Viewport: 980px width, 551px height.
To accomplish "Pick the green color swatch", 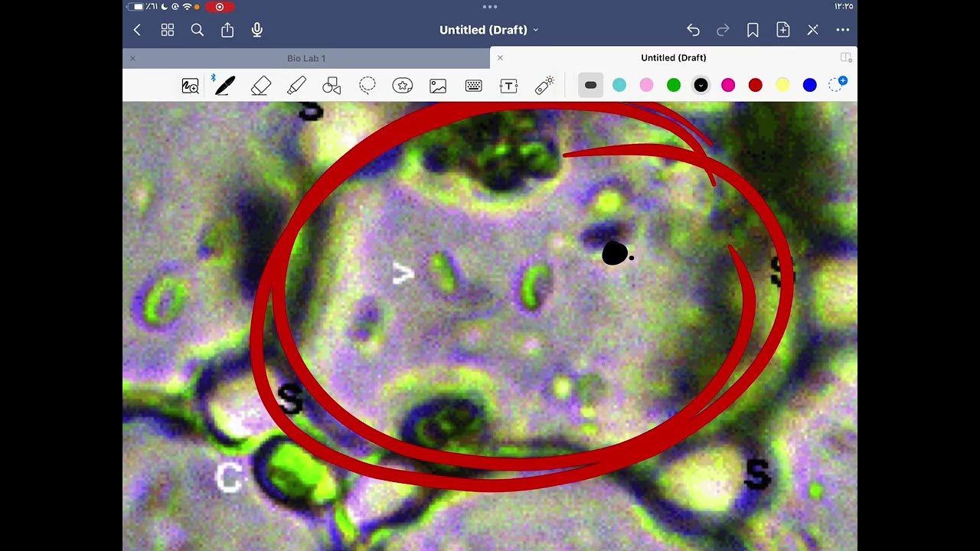I will tap(674, 85).
